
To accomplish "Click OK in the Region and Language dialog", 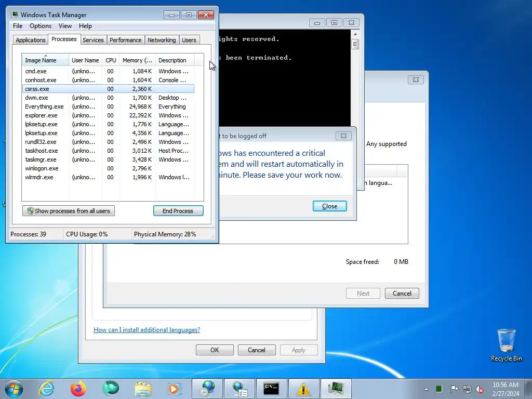I will tap(215, 350).
